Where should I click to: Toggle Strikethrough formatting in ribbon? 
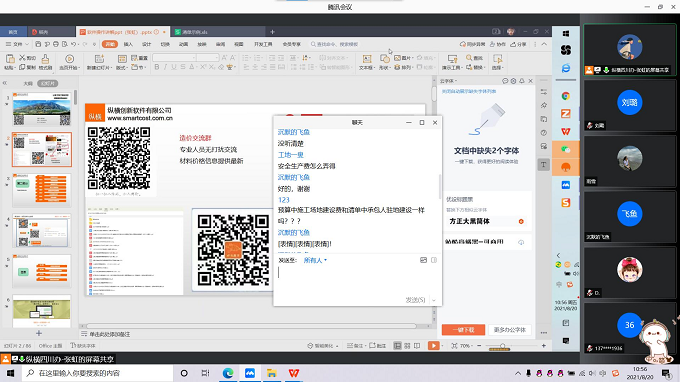point(183,67)
